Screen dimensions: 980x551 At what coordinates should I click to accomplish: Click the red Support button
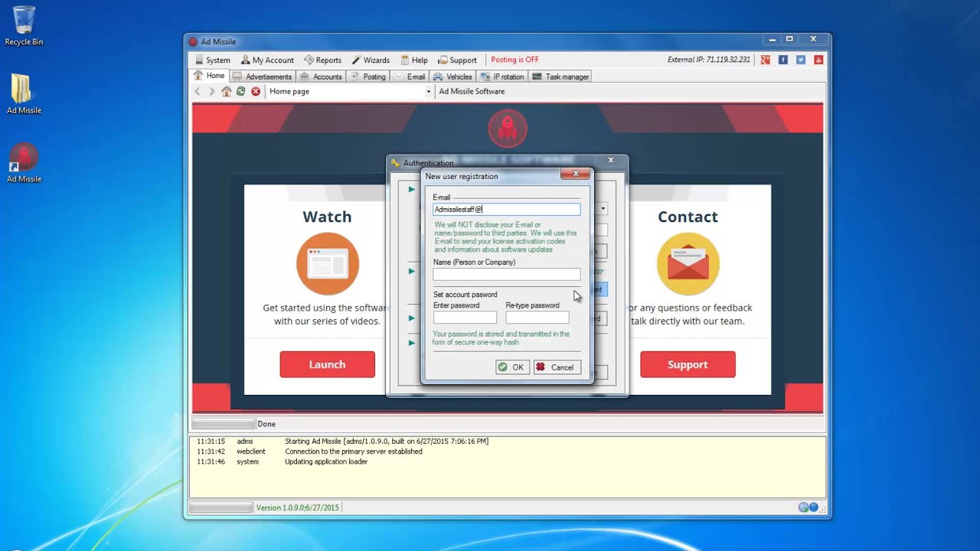coord(688,364)
